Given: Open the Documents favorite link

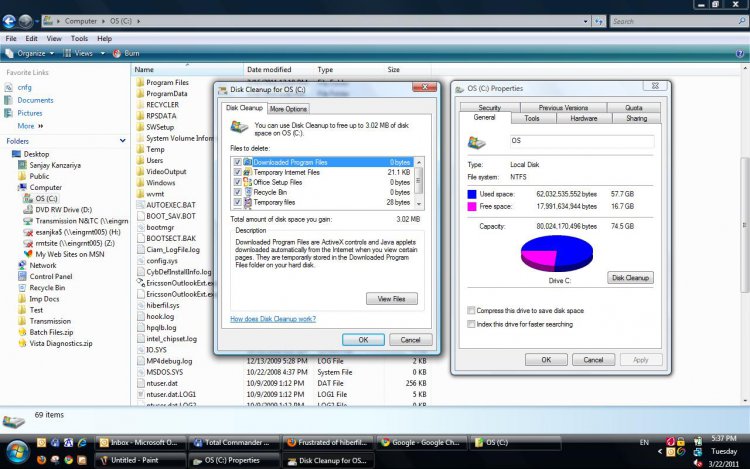Looking at the screenshot, I should tap(35, 100).
